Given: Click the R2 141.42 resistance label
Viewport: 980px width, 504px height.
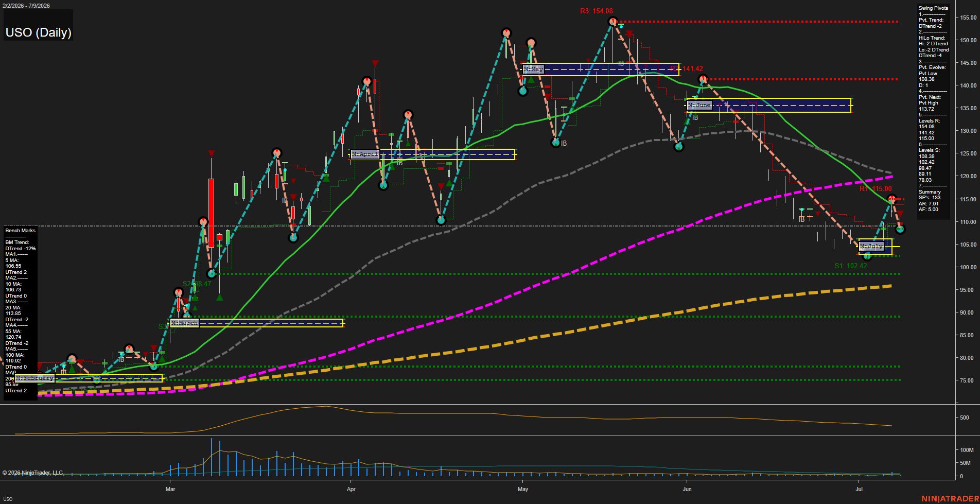Looking at the screenshot, I should point(687,68).
